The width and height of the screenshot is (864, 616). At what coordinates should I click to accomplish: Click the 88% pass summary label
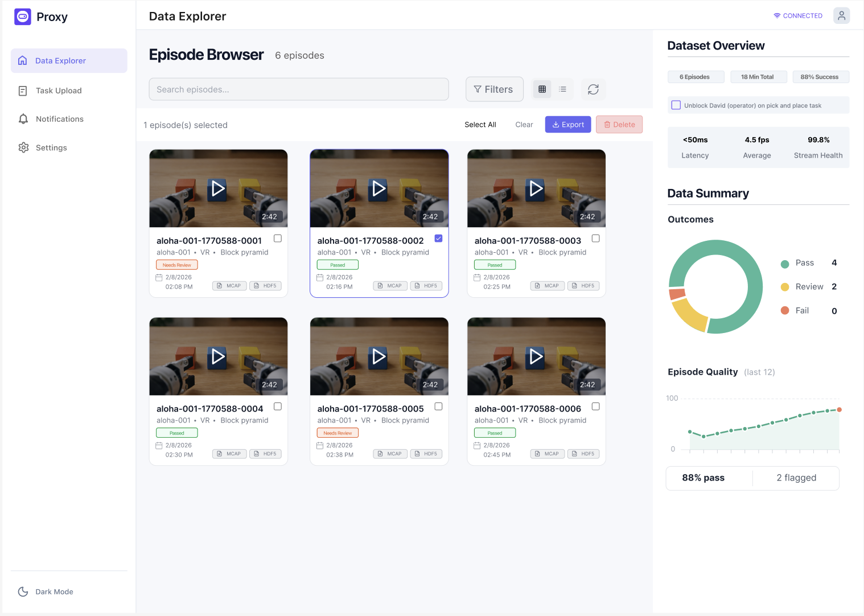coord(703,478)
